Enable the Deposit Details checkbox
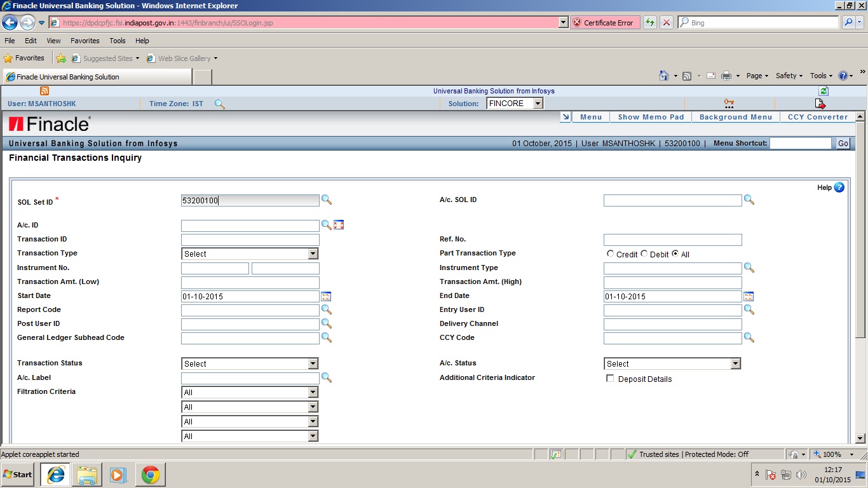Viewport: 868px width, 488px height. (609, 378)
